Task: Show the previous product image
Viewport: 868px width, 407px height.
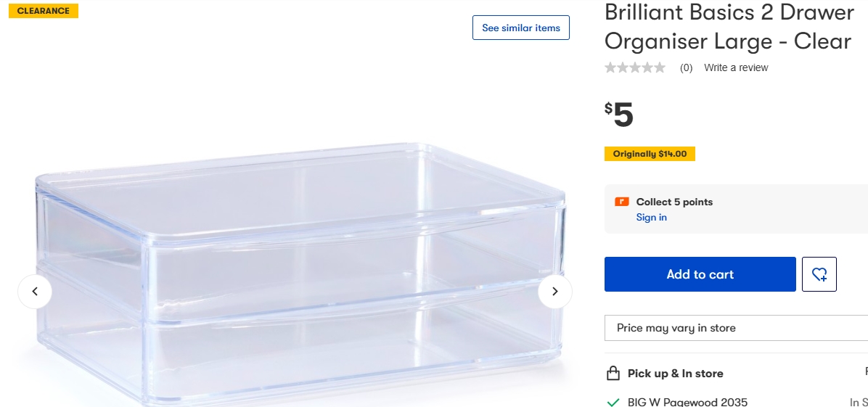Action: 35,292
